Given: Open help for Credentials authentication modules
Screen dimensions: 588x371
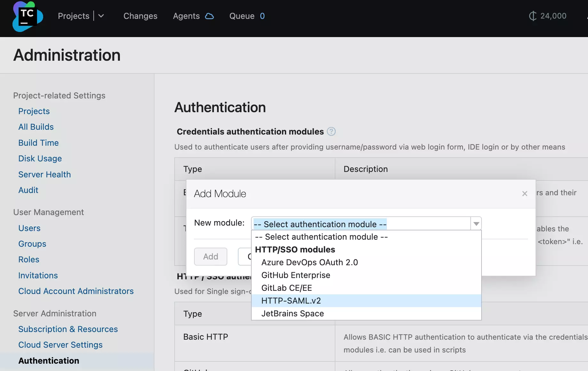Looking at the screenshot, I should (331, 132).
